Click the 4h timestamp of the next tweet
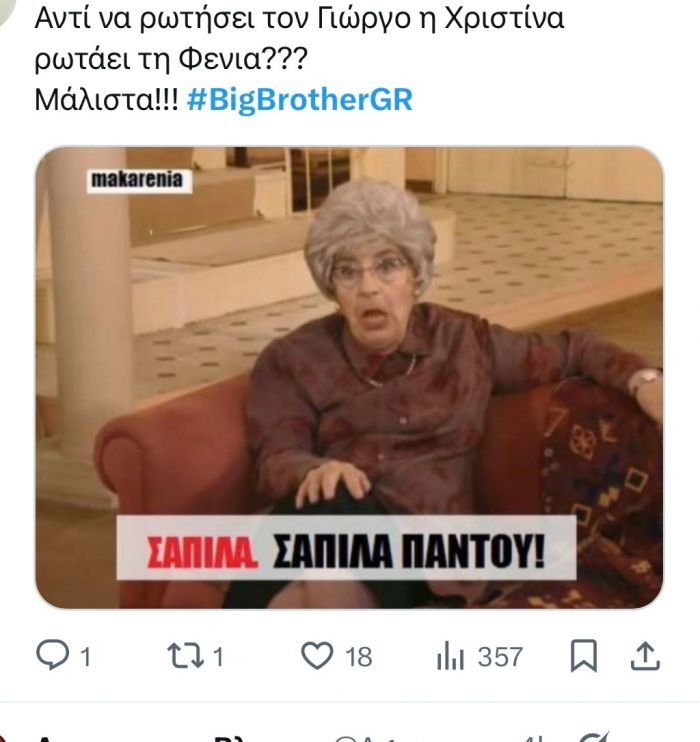 coord(534,739)
